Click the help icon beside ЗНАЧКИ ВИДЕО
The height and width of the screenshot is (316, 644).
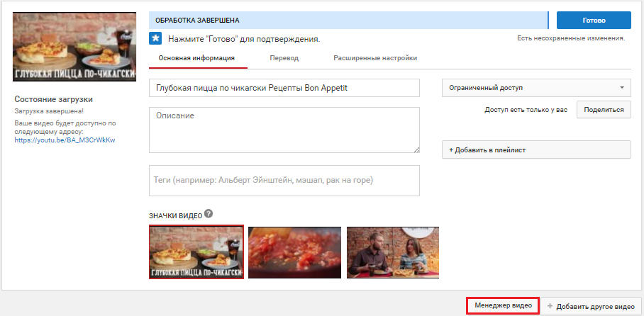coord(209,215)
